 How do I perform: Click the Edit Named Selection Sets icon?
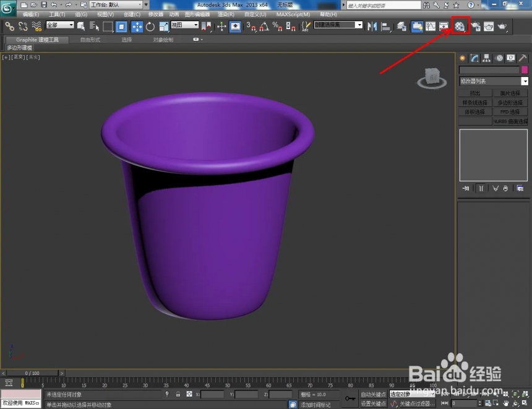click(x=306, y=26)
